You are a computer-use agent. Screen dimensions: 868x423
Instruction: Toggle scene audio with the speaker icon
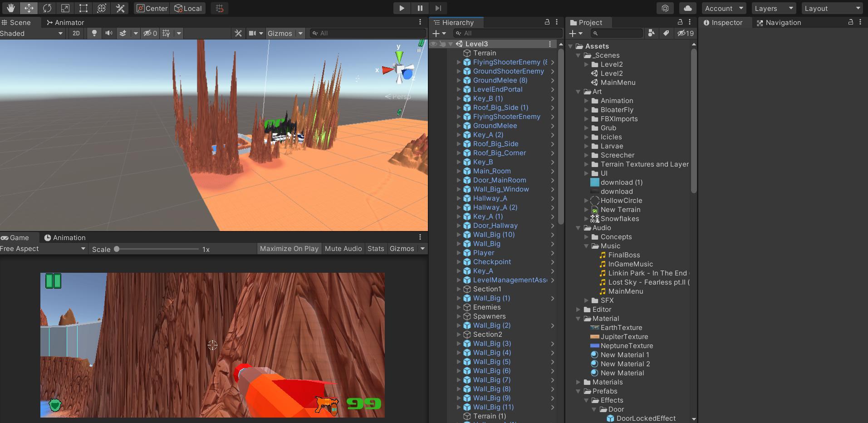109,33
